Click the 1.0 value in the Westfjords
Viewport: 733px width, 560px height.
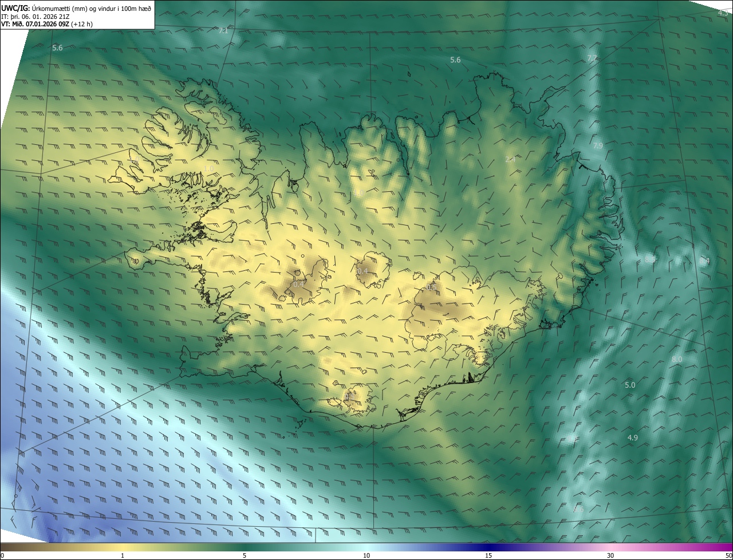(x=208, y=168)
